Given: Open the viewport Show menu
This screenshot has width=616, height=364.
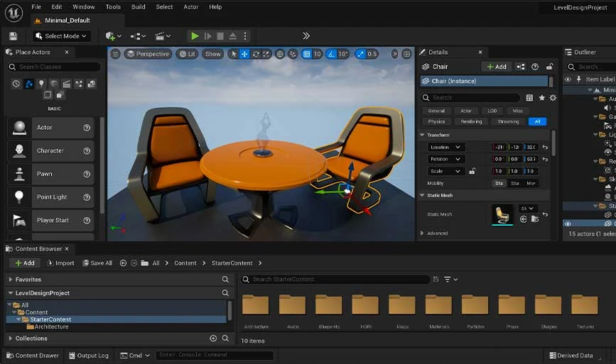Looking at the screenshot, I should tap(213, 54).
